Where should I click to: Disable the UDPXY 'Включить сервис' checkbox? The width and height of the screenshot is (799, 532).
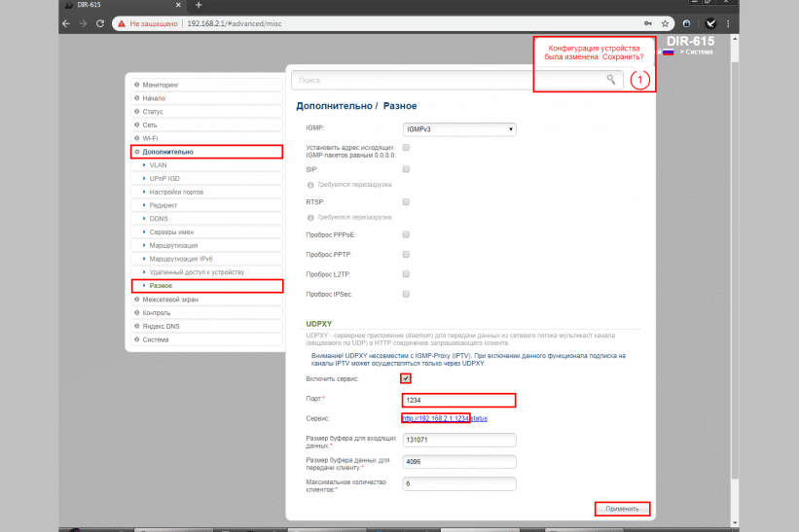pos(406,378)
